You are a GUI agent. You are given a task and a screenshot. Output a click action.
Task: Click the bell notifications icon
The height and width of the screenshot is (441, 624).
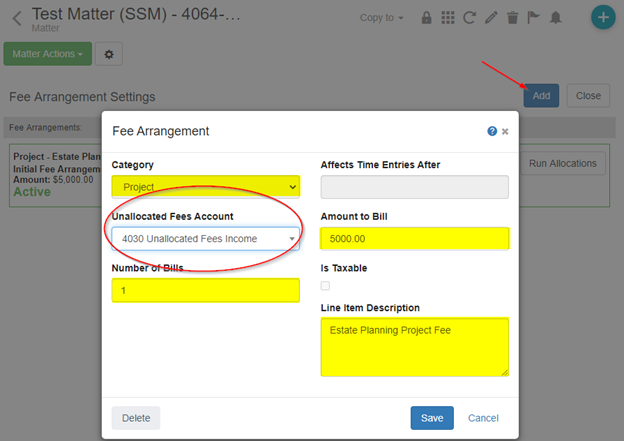(556, 18)
